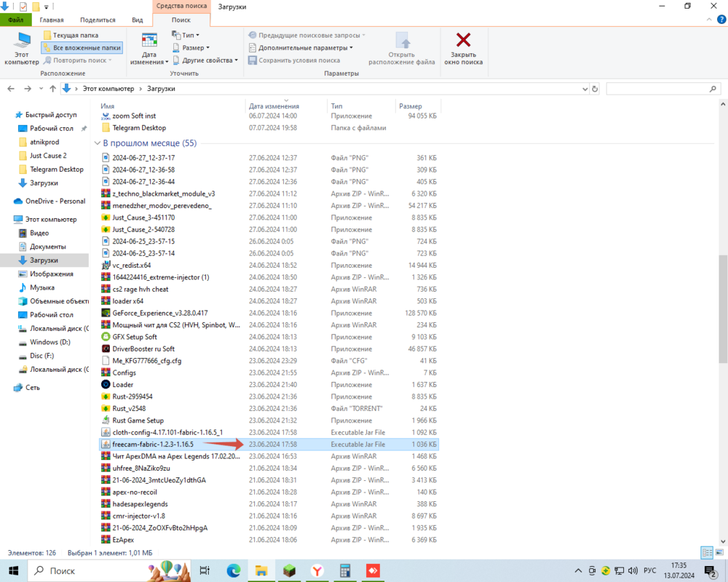The width and height of the screenshot is (728, 582).
Task: Switch to the 'Поделиться' ribbon tab
Action: click(x=98, y=20)
